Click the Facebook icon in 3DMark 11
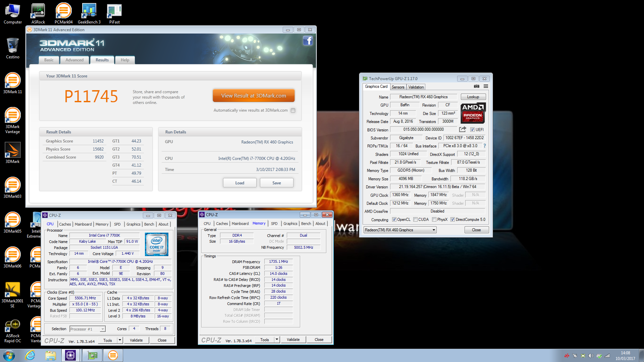 (x=308, y=41)
